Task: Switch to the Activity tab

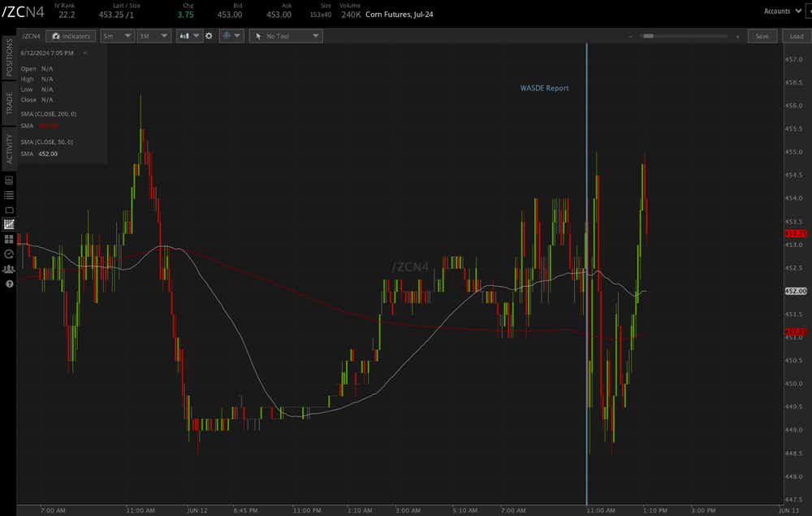Action: click(9, 149)
